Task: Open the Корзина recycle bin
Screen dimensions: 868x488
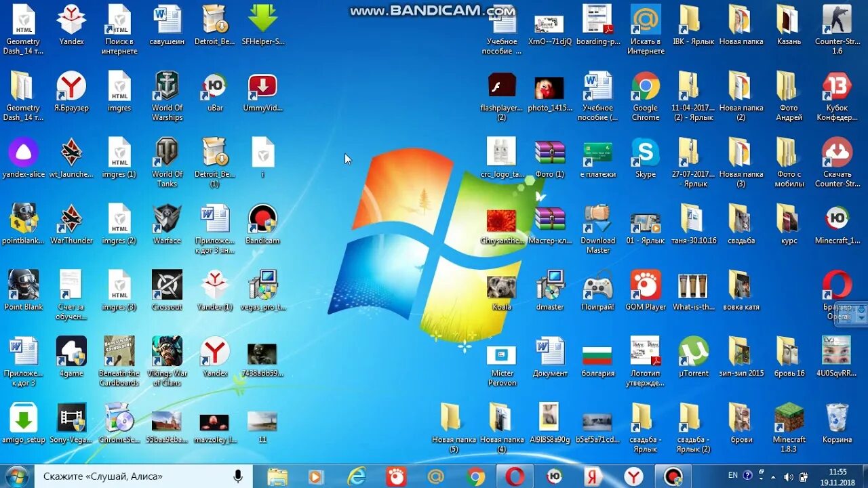Action: point(837,424)
